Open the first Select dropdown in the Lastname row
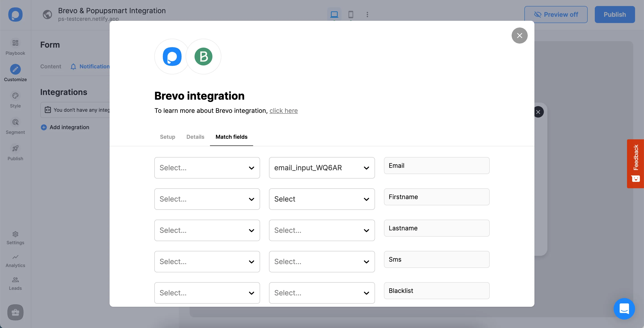The width and height of the screenshot is (644, 328). coord(207,230)
